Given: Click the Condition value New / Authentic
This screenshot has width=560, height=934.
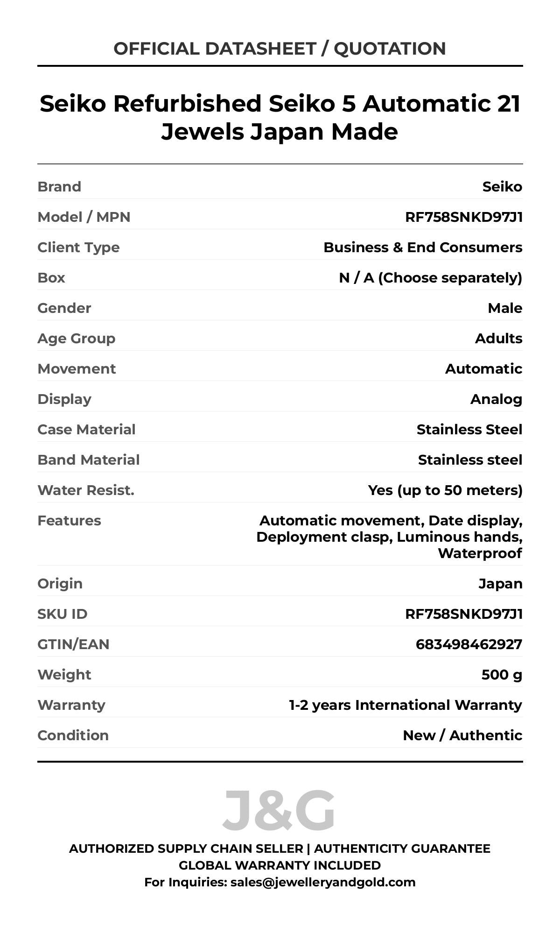Looking at the screenshot, I should [462, 736].
